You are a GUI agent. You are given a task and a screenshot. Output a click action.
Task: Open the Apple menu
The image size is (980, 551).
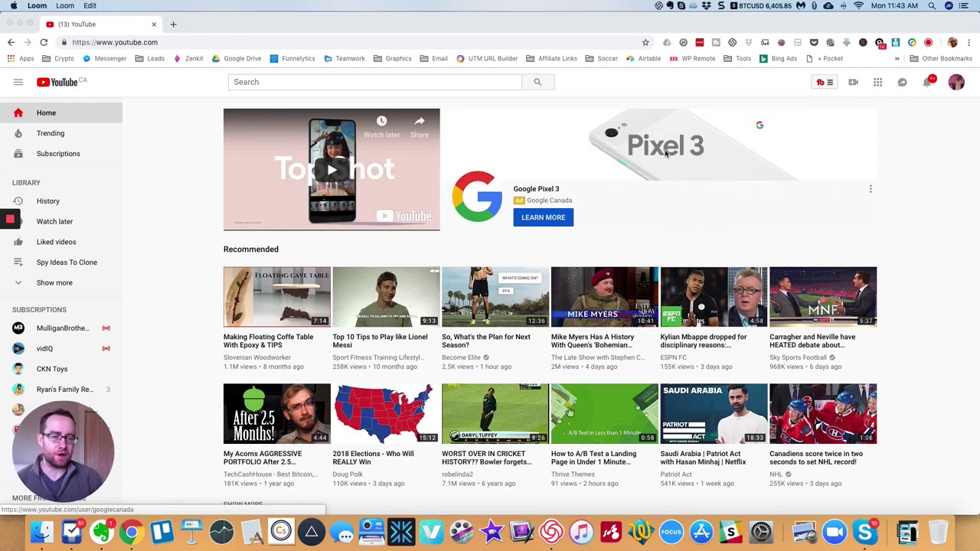tap(14, 5)
